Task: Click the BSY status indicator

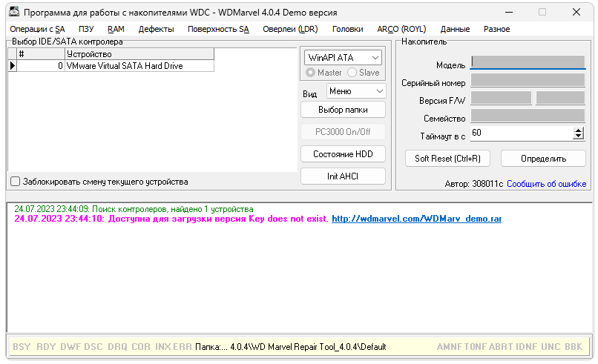Action: (x=22, y=347)
